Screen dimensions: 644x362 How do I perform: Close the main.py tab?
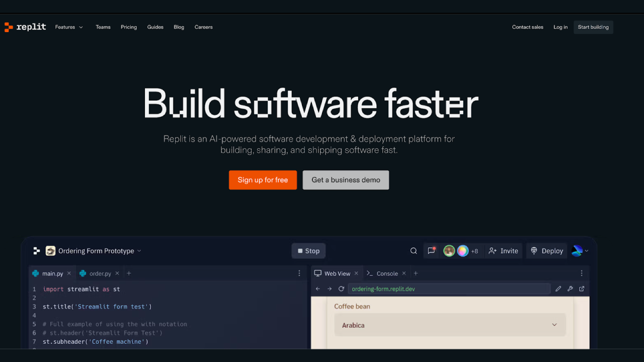tap(69, 274)
